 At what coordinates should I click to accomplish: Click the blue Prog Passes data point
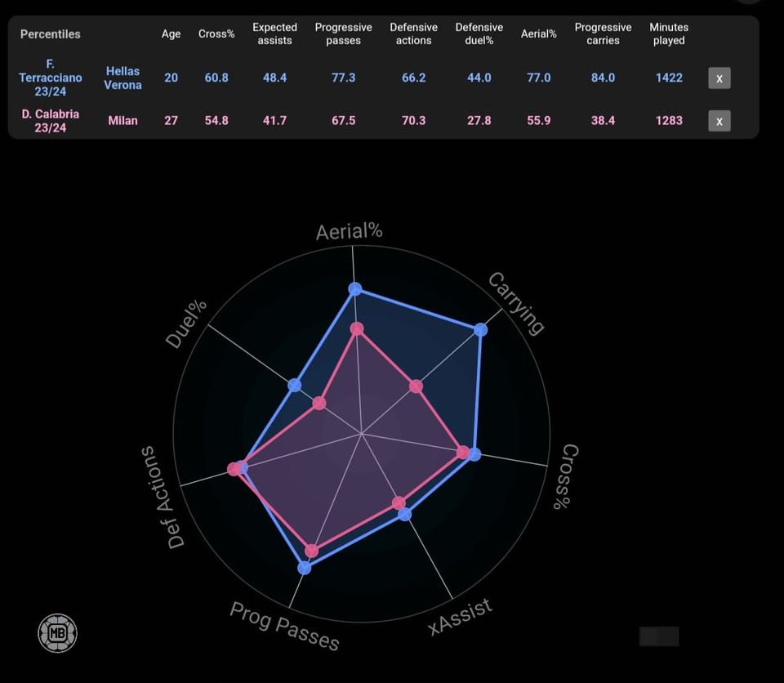[305, 567]
